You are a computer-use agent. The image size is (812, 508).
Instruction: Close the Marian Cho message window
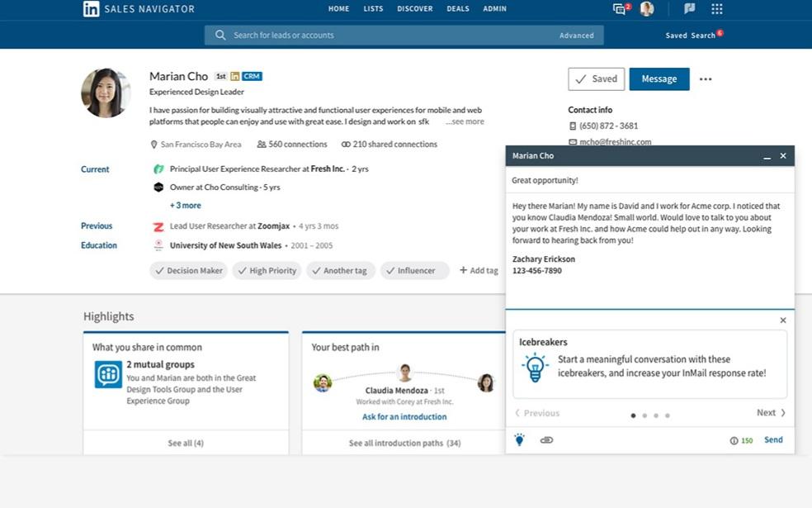tap(783, 155)
